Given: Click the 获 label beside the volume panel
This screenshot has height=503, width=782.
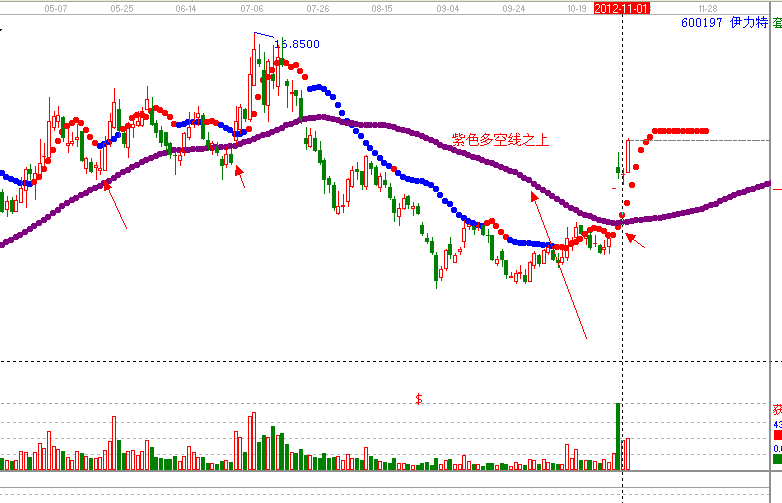Looking at the screenshot, I should 777,411.
